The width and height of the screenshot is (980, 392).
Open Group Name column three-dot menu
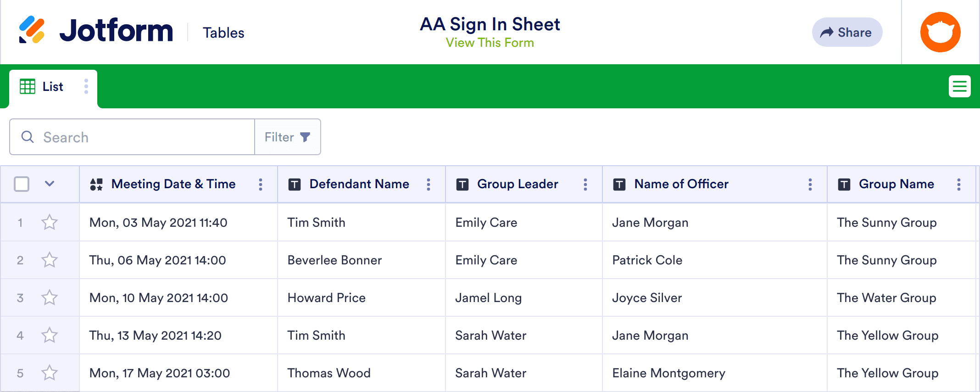pyautogui.click(x=959, y=185)
